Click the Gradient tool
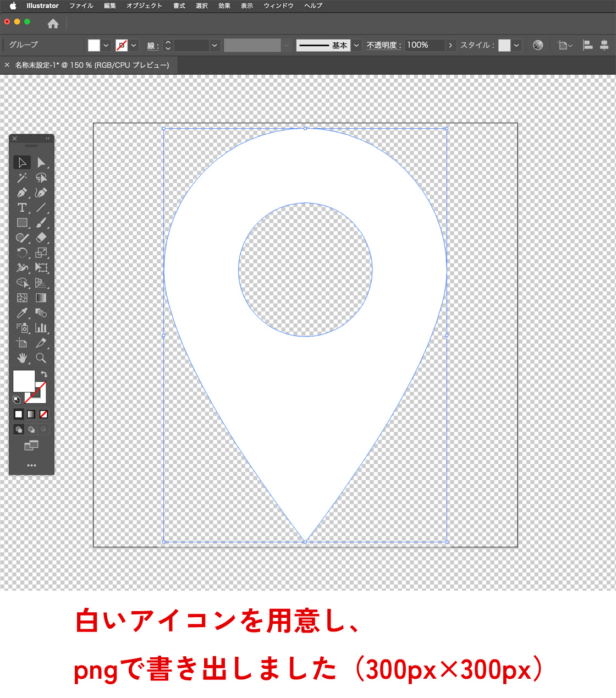Image resolution: width=616 pixels, height=698 pixels. (41, 298)
